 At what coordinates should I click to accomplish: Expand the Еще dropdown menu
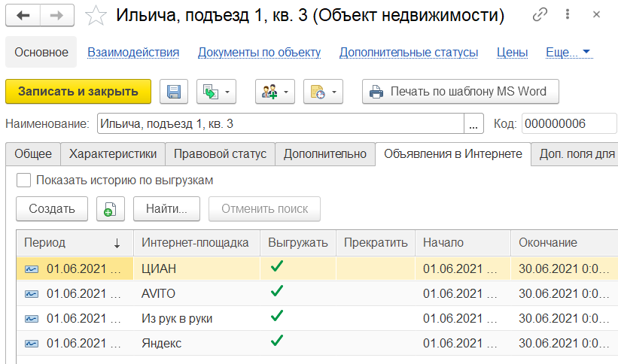tap(568, 52)
